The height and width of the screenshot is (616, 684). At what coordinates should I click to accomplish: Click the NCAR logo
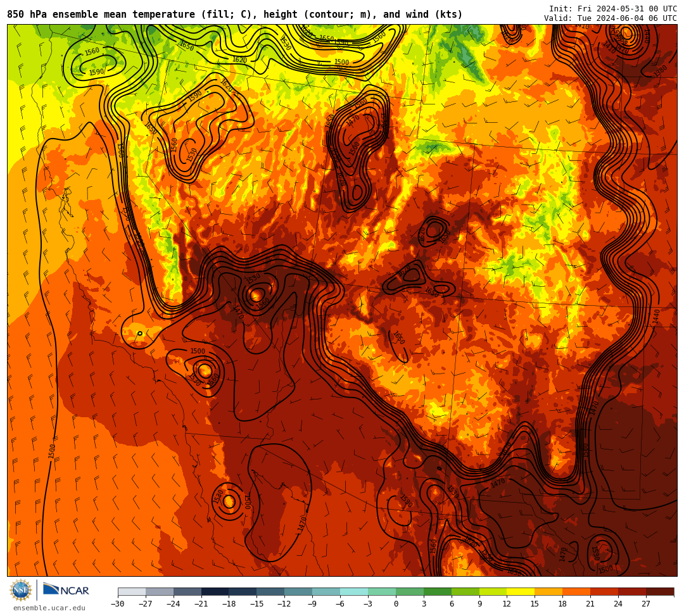[66, 590]
